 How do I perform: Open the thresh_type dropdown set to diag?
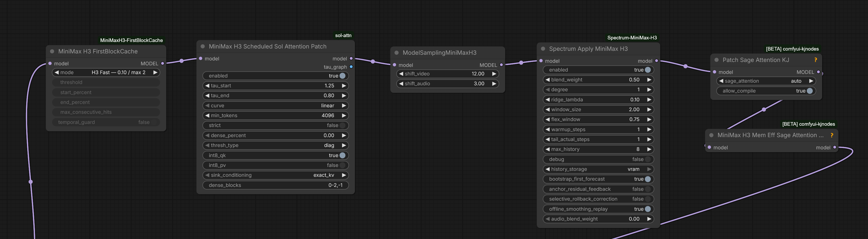click(276, 145)
